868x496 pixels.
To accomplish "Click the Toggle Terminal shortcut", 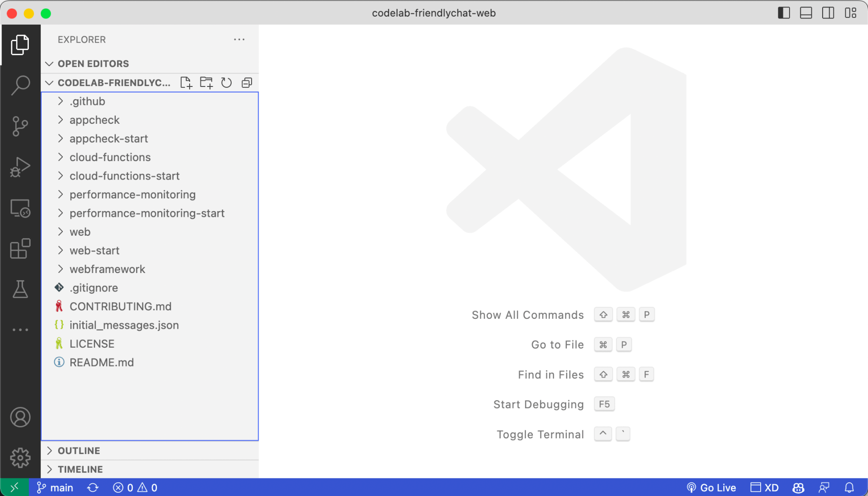I will 564,435.
